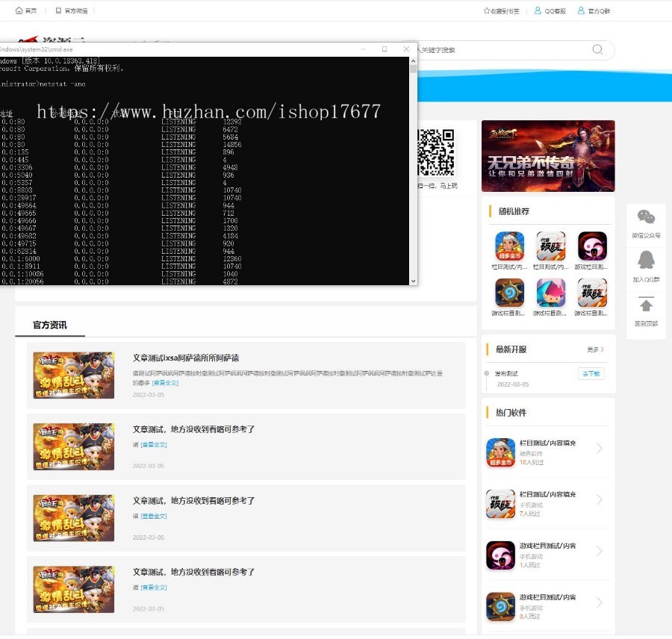This screenshot has width=672, height=639.
Task: Click 查看全文 link of third article
Action: pos(153,516)
